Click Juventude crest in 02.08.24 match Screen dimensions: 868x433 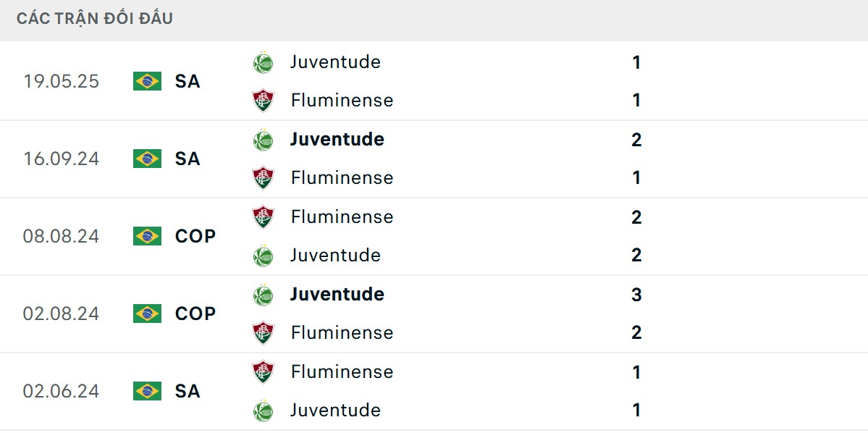pos(264,295)
